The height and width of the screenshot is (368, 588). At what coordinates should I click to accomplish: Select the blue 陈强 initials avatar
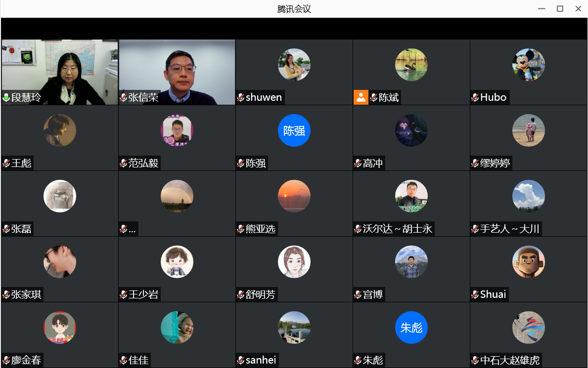tap(294, 130)
